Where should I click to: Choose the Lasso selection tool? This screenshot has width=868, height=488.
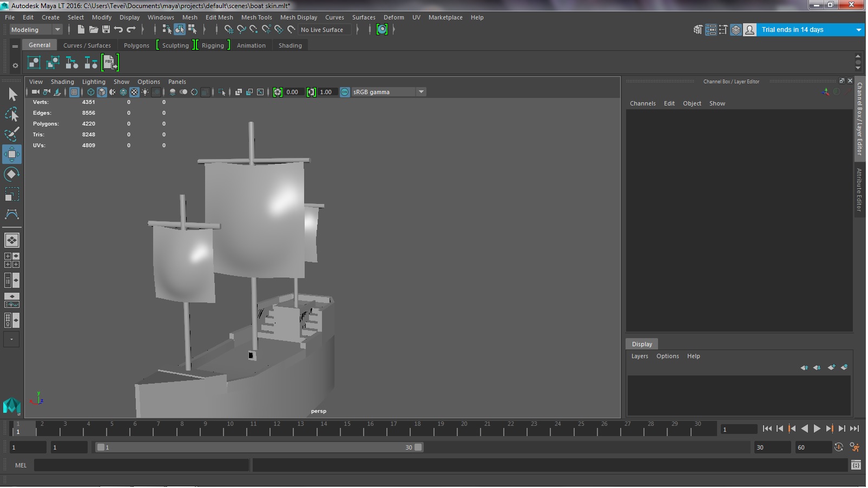[x=11, y=114]
